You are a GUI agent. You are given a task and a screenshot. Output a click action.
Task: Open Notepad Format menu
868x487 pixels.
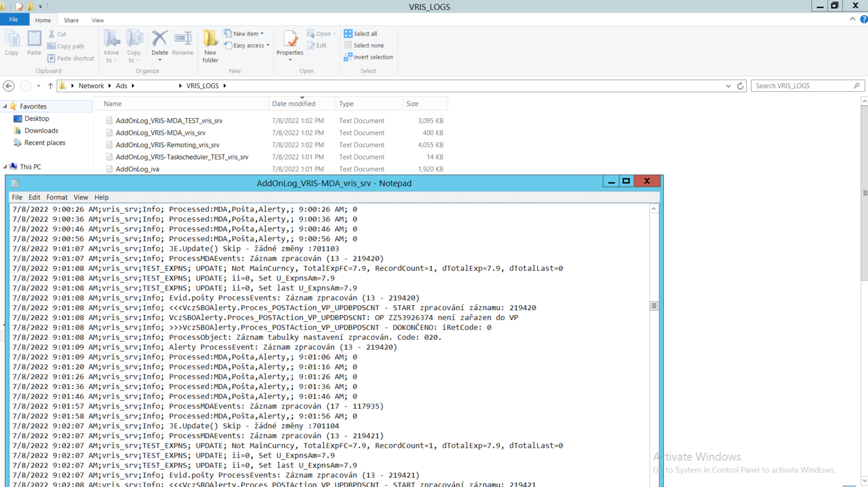tap(57, 198)
